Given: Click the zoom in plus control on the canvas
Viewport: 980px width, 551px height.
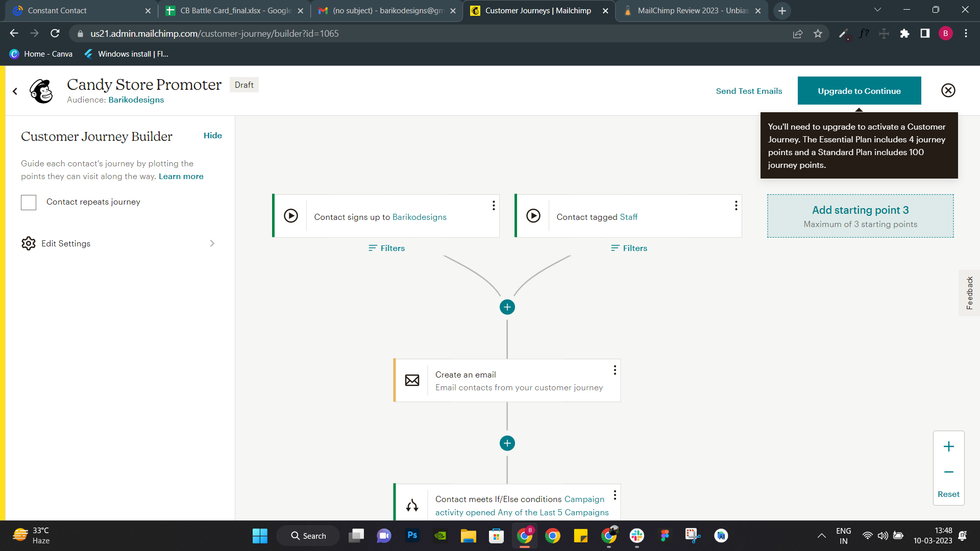Looking at the screenshot, I should (949, 446).
